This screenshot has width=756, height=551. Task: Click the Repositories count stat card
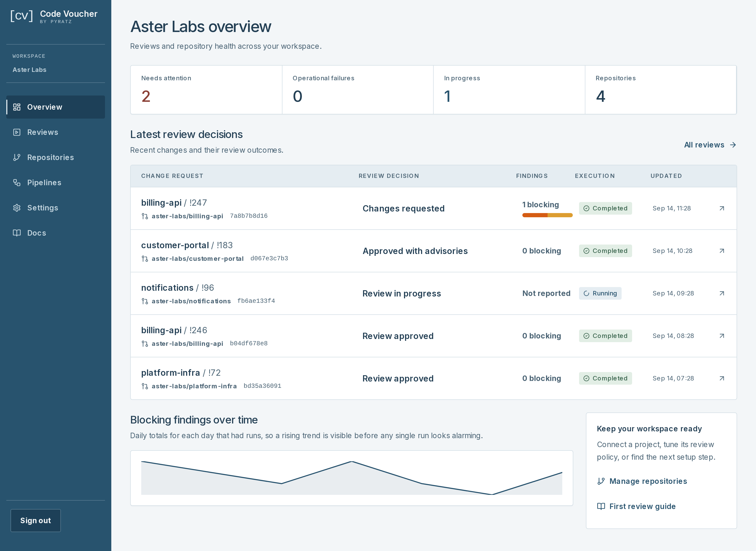(661, 90)
